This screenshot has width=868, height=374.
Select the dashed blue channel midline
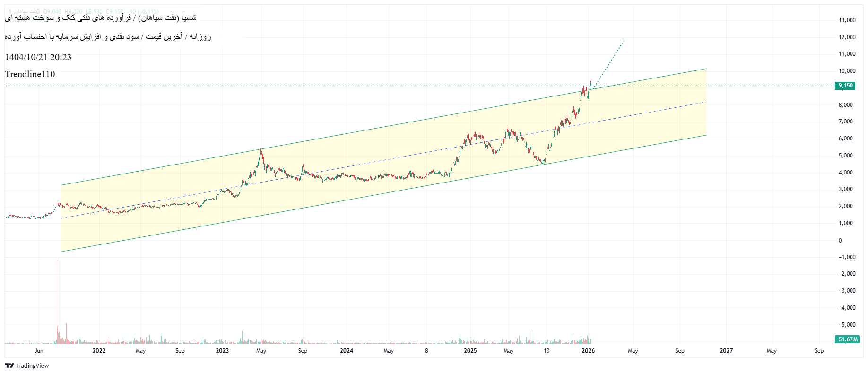click(378, 161)
